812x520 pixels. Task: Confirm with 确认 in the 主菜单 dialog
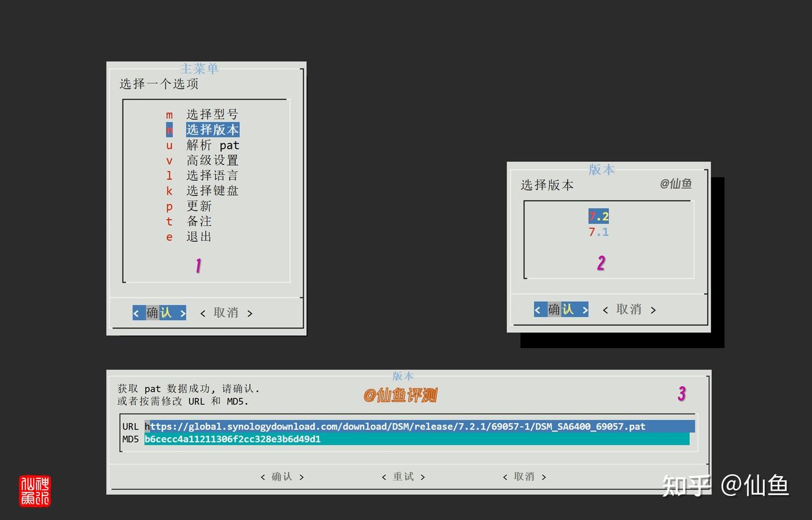click(160, 313)
